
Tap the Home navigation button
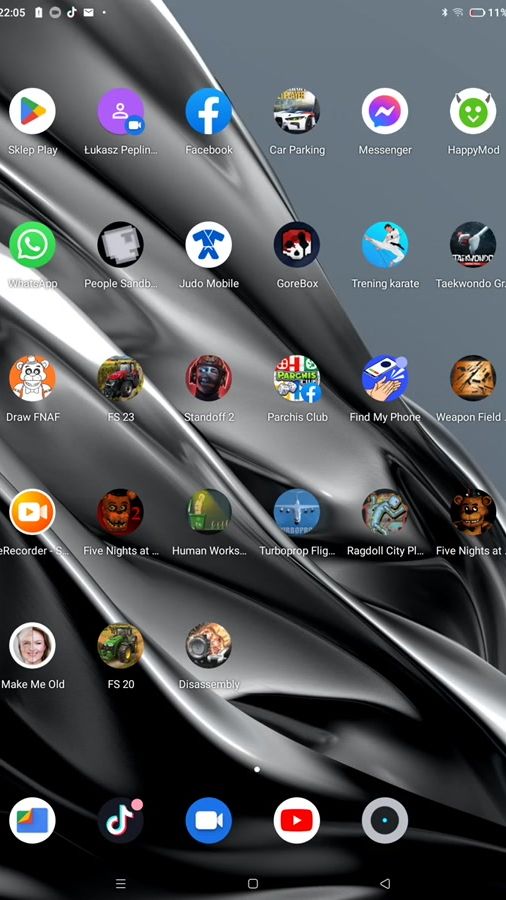[x=253, y=883]
